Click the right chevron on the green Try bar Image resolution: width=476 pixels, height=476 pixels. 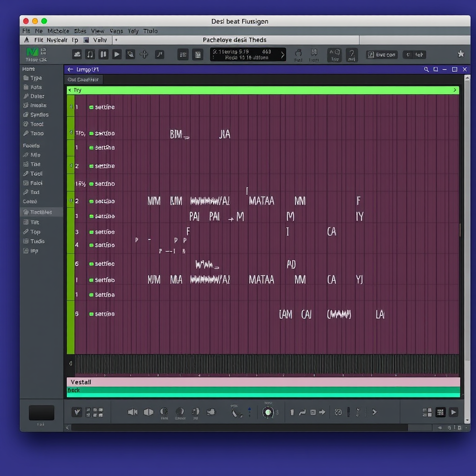point(455,90)
